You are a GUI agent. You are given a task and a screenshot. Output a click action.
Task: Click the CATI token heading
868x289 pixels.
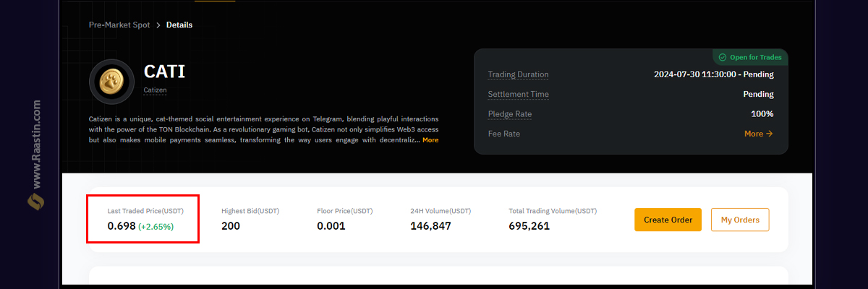[x=164, y=72]
